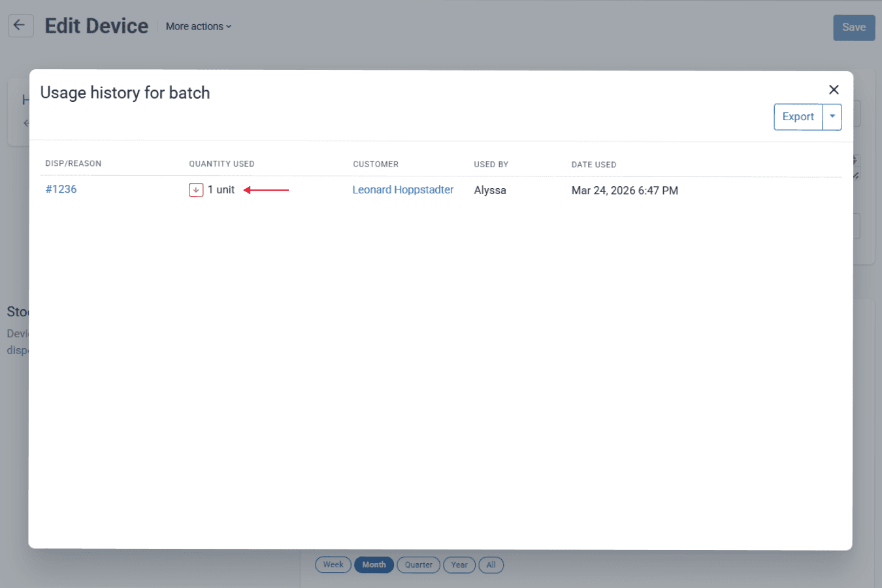Open customer Leonard Hoppstadter
This screenshot has height=588, width=882.
403,189
